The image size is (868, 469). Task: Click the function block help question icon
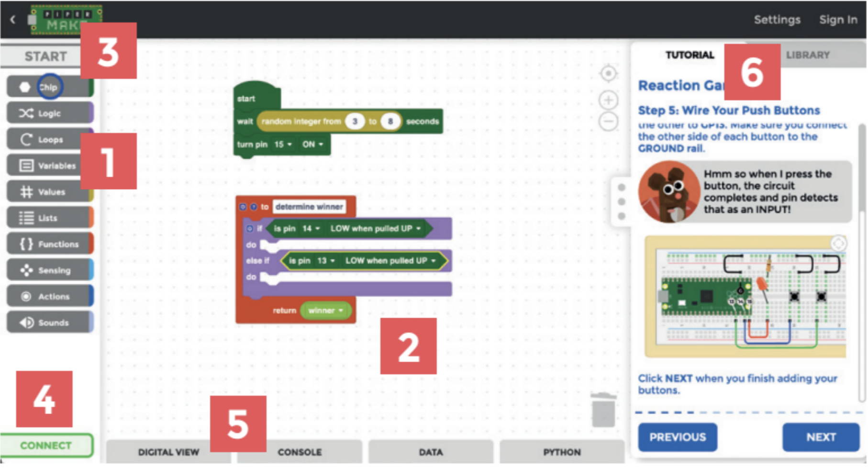[x=253, y=207]
